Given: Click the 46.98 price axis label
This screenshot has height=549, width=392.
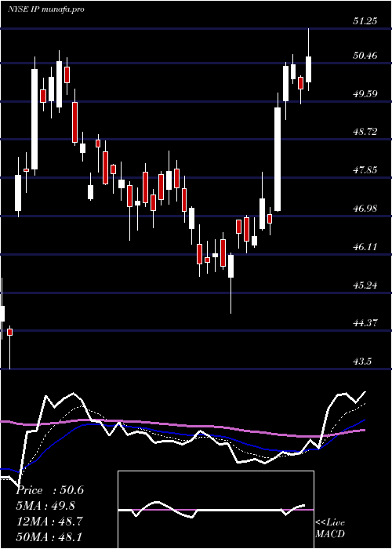Looking at the screenshot, I should tap(365, 209).
